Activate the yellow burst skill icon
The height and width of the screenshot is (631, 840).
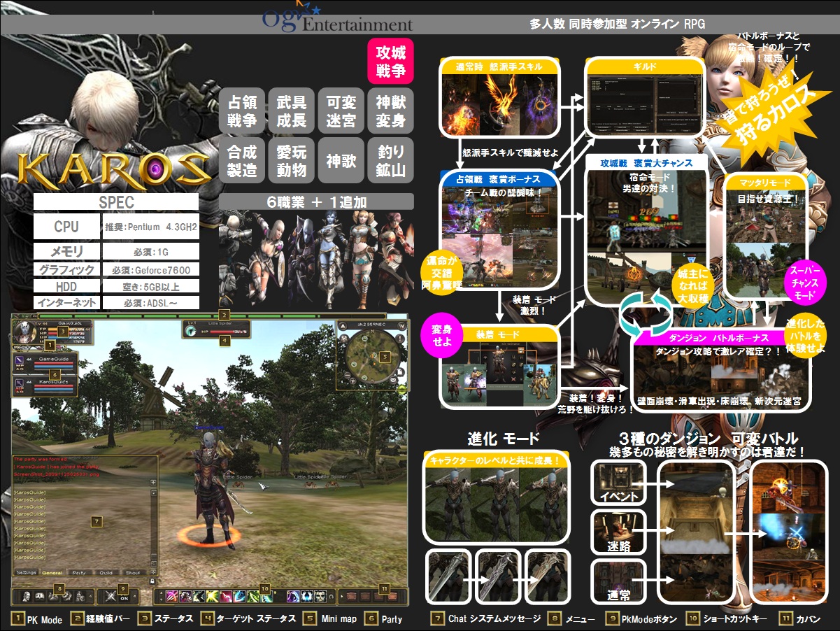point(212,596)
